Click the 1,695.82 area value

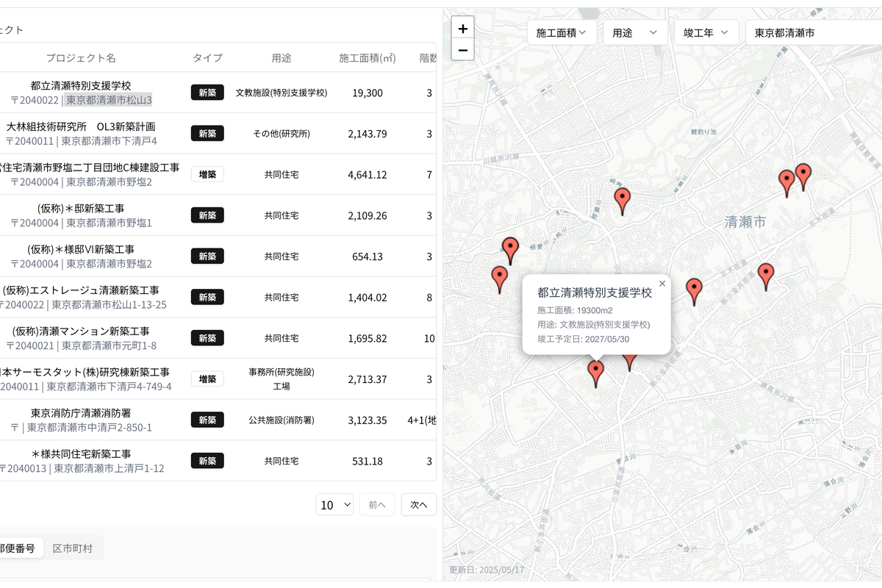coord(367,338)
